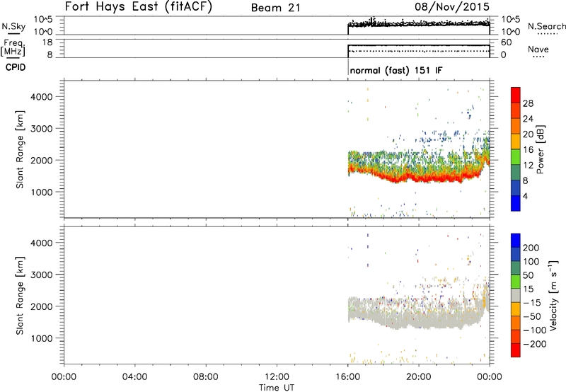
Task: Click the N.Sky noise trace
Action: [419, 24]
